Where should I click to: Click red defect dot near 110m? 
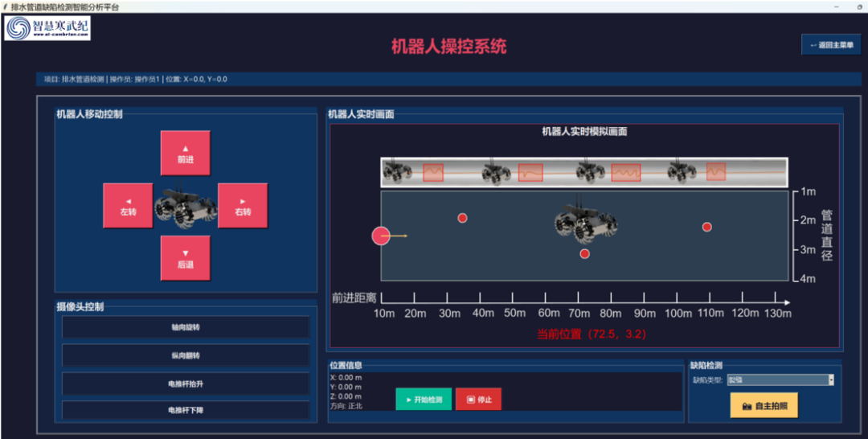click(707, 227)
